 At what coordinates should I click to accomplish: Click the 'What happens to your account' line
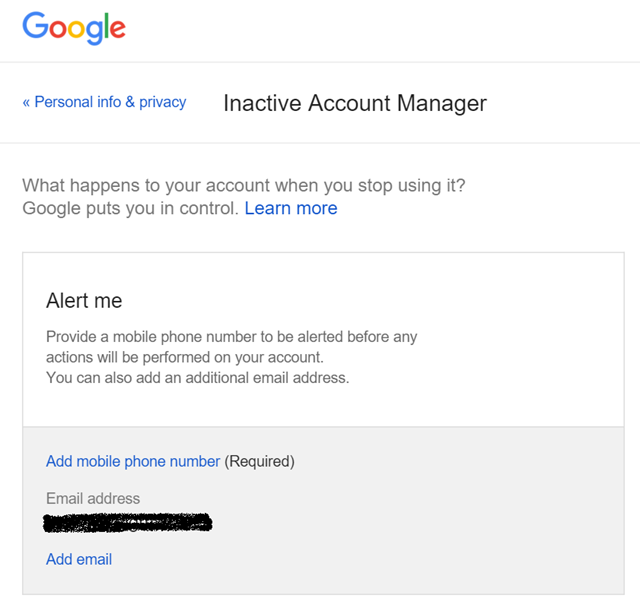pyautogui.click(x=244, y=185)
